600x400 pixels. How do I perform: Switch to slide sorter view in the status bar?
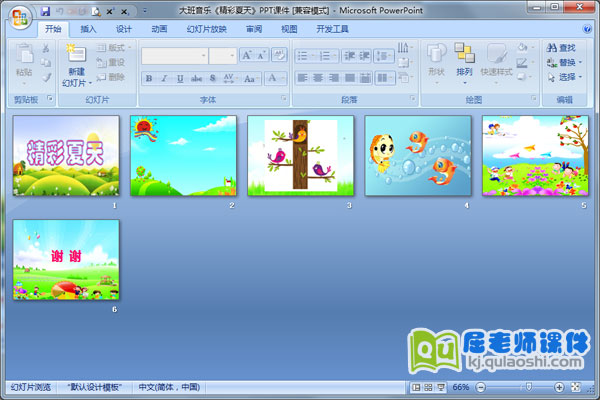(428, 387)
